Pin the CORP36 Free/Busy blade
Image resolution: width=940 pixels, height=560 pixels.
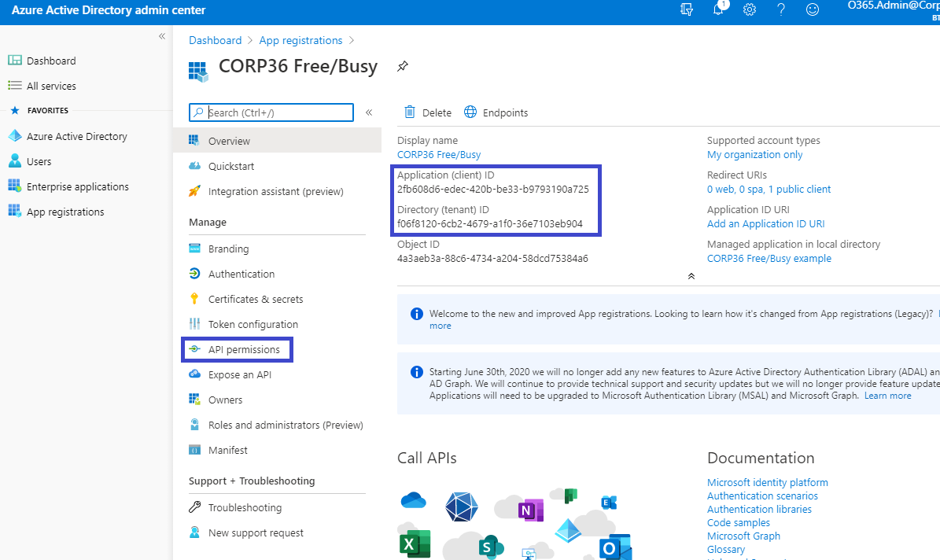click(x=402, y=67)
